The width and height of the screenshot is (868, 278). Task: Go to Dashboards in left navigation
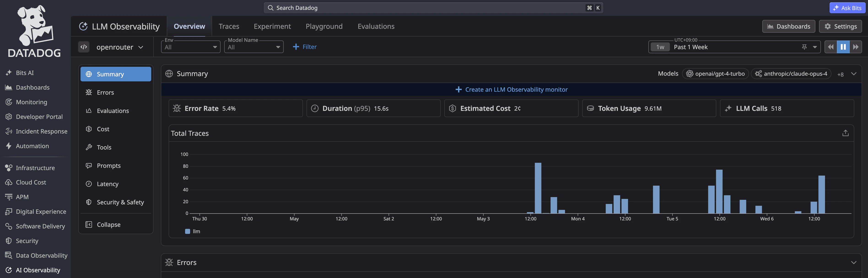[27, 88]
